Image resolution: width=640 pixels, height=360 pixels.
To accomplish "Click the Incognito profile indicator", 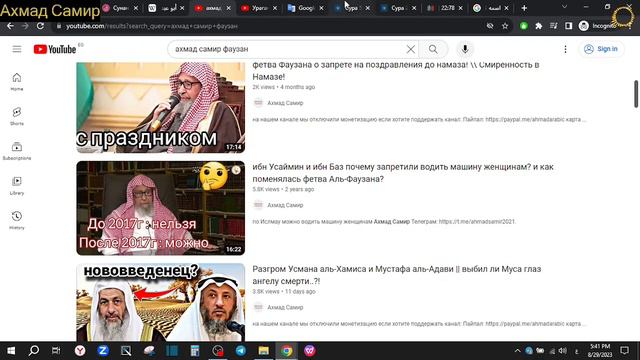I will coord(598,26).
